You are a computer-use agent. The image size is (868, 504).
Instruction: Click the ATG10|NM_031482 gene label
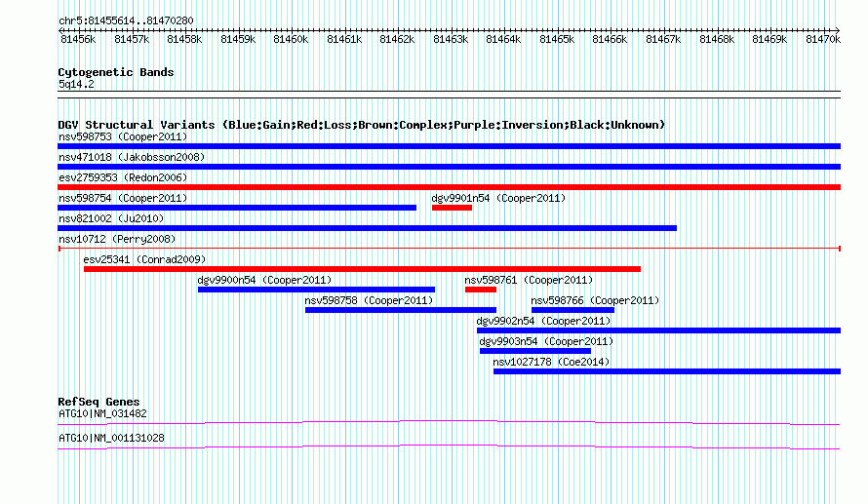click(102, 413)
